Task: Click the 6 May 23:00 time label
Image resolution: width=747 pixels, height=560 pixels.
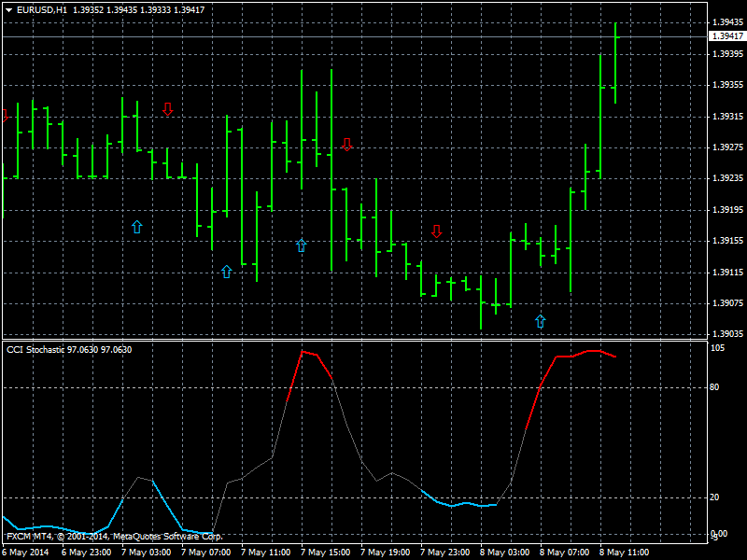Action: [86, 553]
